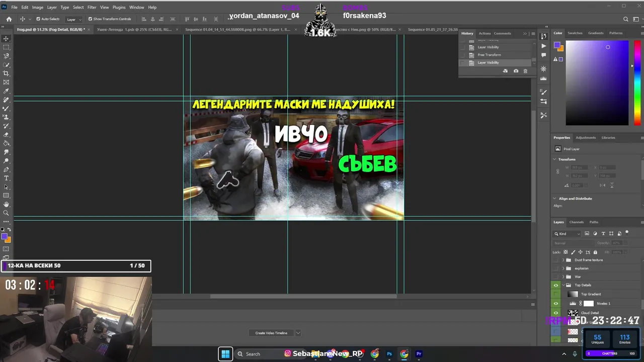
Task: Collapse the Transform section in Properties
Action: point(555,159)
